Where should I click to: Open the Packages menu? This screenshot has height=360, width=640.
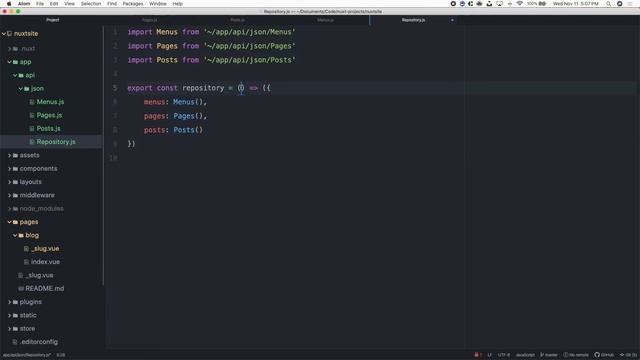pos(133,4)
